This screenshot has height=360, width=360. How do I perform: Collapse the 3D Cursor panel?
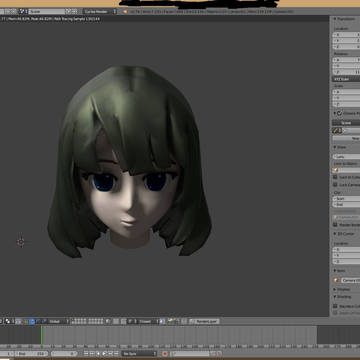pyautogui.click(x=335, y=234)
